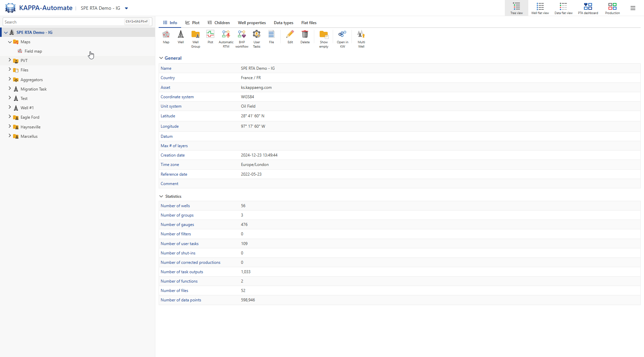644x357 pixels.
Task: Open the Plot toolbar icon
Action: coord(210,34)
